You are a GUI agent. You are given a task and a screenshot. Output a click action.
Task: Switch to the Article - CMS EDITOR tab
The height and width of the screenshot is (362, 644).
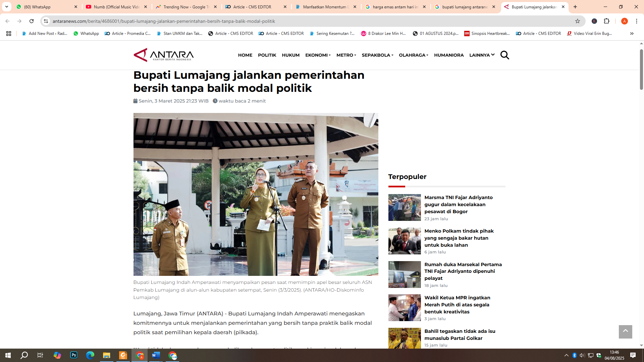(256, 7)
